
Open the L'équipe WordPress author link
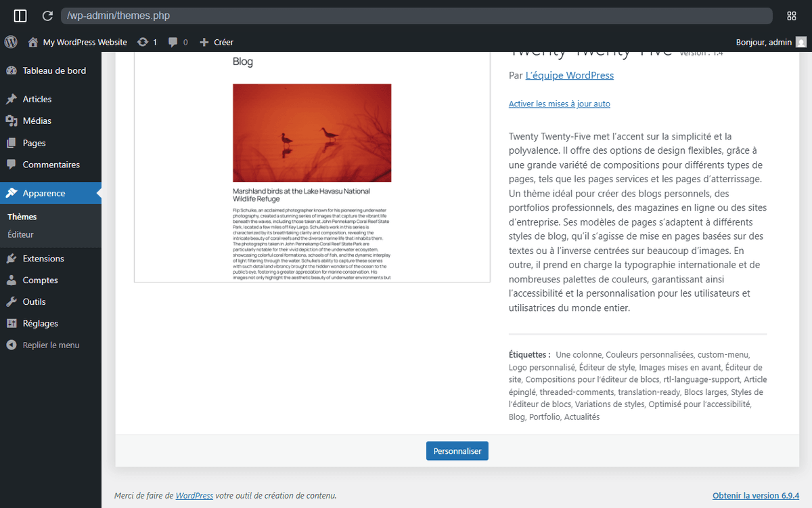pos(569,75)
